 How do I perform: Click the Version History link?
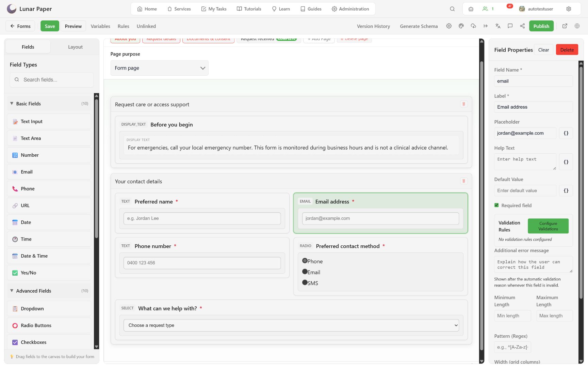373,26
